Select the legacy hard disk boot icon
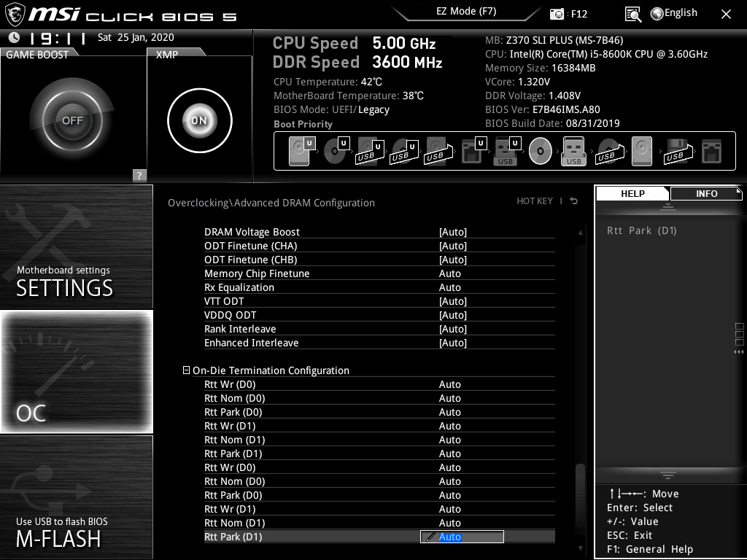Screen dimensions: 747x560 click(642, 152)
